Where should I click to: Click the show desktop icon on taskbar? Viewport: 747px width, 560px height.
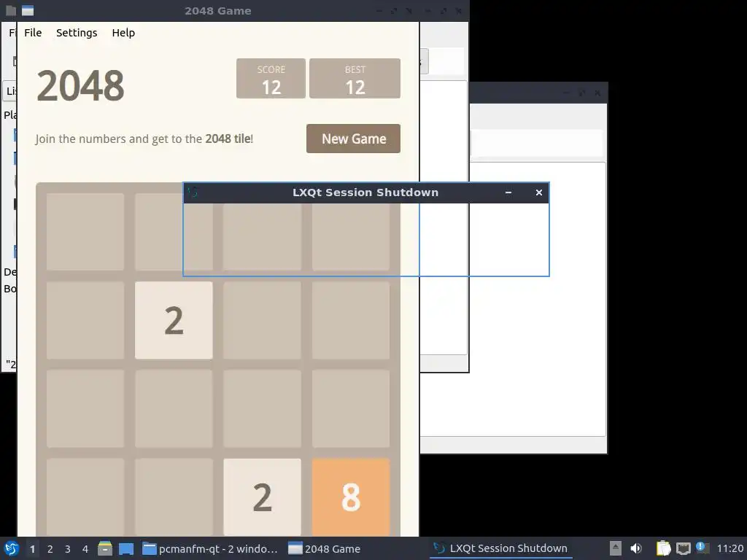(x=126, y=548)
